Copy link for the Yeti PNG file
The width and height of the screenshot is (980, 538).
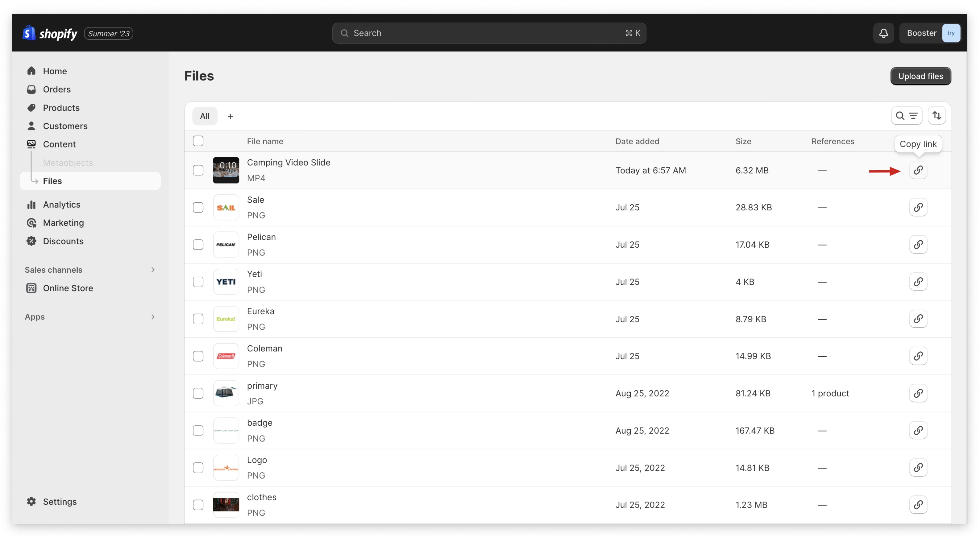[918, 282]
